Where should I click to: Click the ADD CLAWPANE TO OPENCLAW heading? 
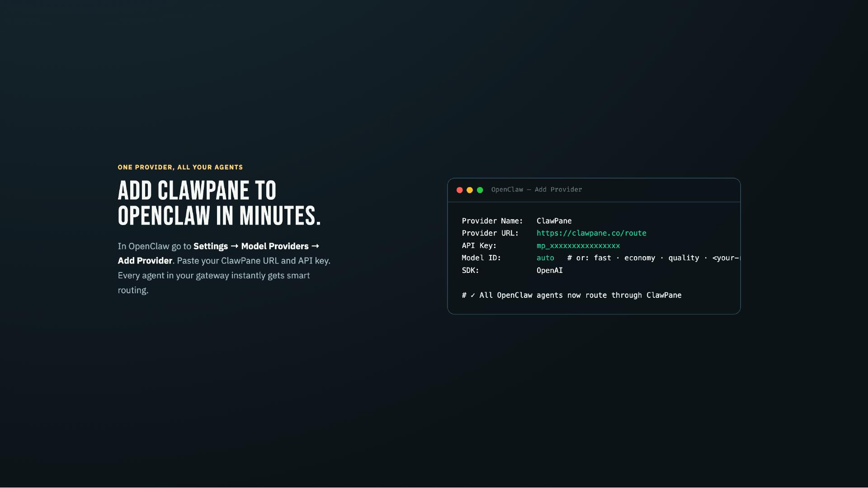coord(219,202)
